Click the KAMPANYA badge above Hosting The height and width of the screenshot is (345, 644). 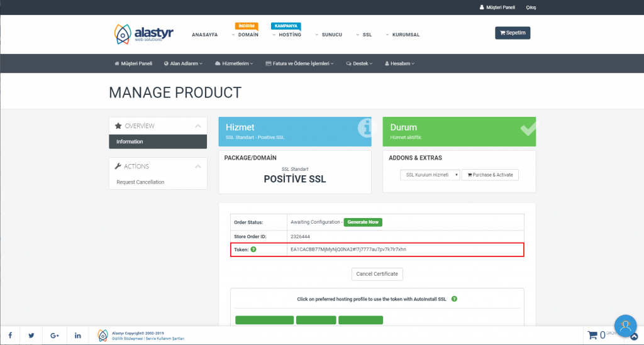(286, 26)
